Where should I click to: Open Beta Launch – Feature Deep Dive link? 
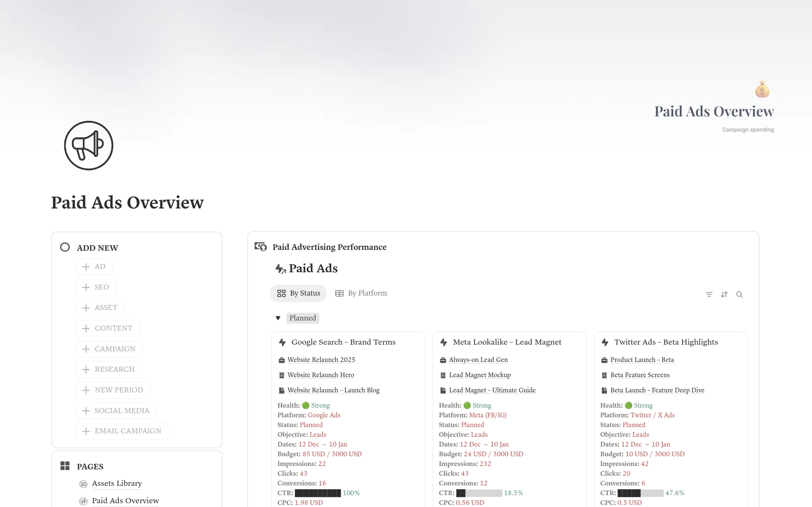pyautogui.click(x=657, y=390)
